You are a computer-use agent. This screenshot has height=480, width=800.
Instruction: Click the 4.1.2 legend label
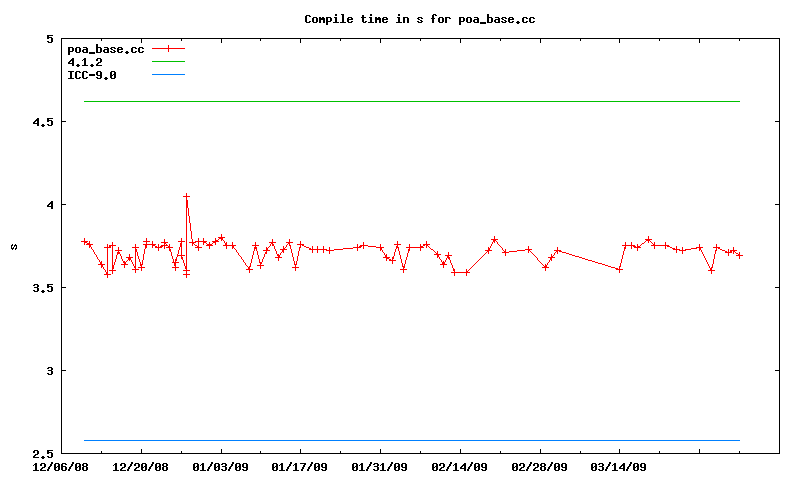85,62
